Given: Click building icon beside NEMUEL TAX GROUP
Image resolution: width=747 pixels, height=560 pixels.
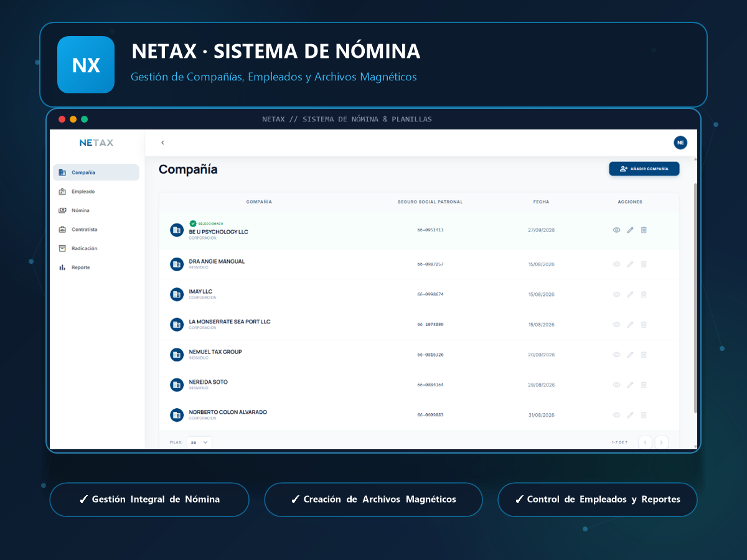Looking at the screenshot, I should [x=177, y=355].
